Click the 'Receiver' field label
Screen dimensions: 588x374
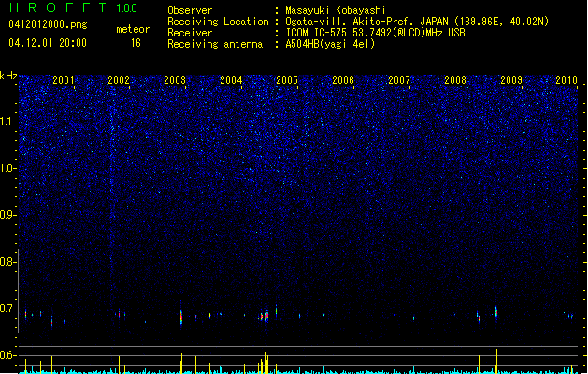coord(190,33)
